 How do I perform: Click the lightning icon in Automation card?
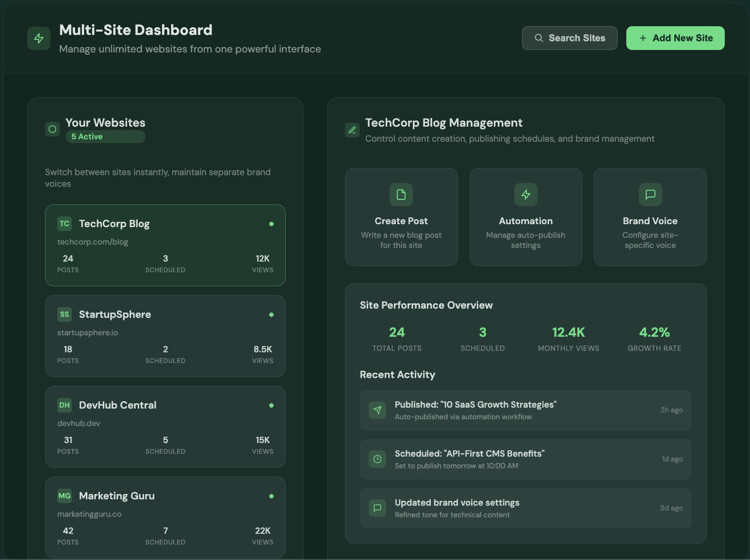coord(526,195)
